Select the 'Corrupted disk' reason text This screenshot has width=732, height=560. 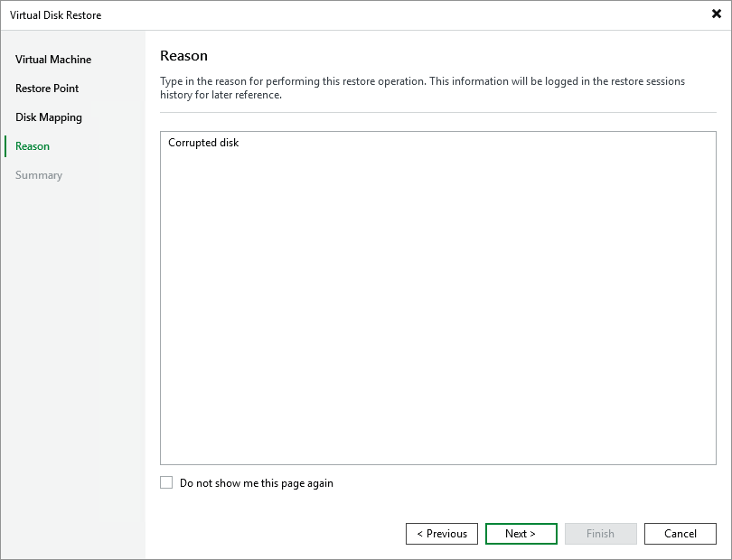202,142
